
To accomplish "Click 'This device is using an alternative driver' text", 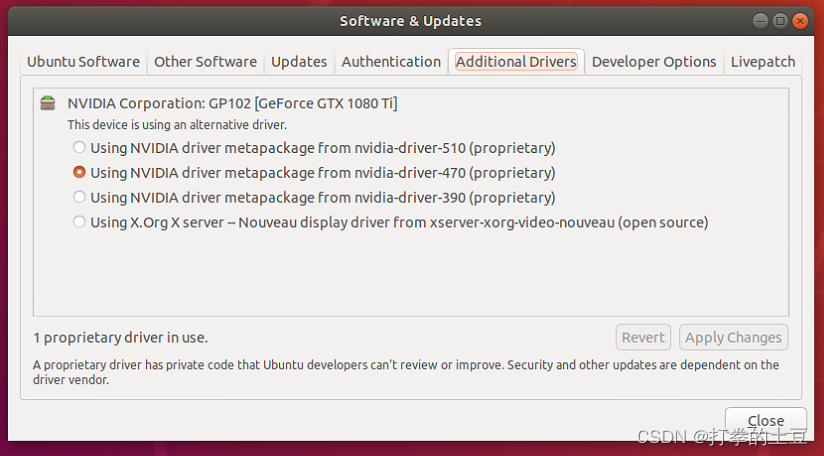I will point(177,125).
